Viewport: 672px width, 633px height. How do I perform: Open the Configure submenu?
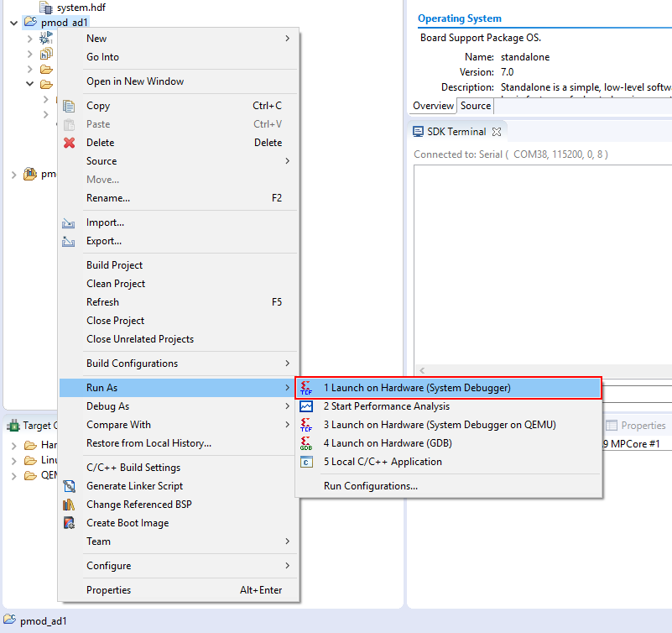tap(179, 566)
